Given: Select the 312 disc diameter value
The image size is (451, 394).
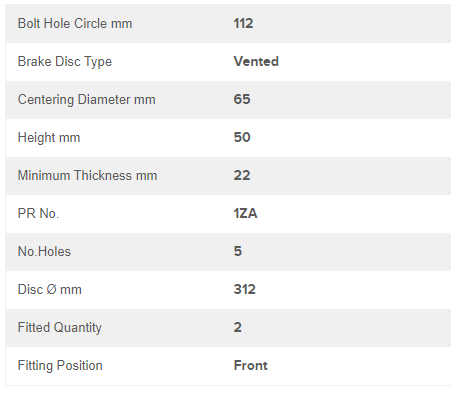Looking at the screenshot, I should tap(245, 289).
